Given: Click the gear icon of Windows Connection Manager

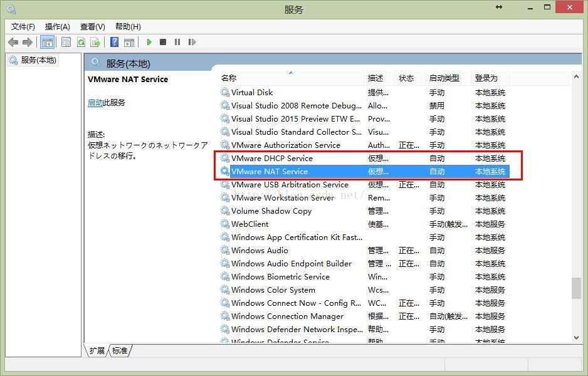Looking at the screenshot, I should click(x=224, y=316).
